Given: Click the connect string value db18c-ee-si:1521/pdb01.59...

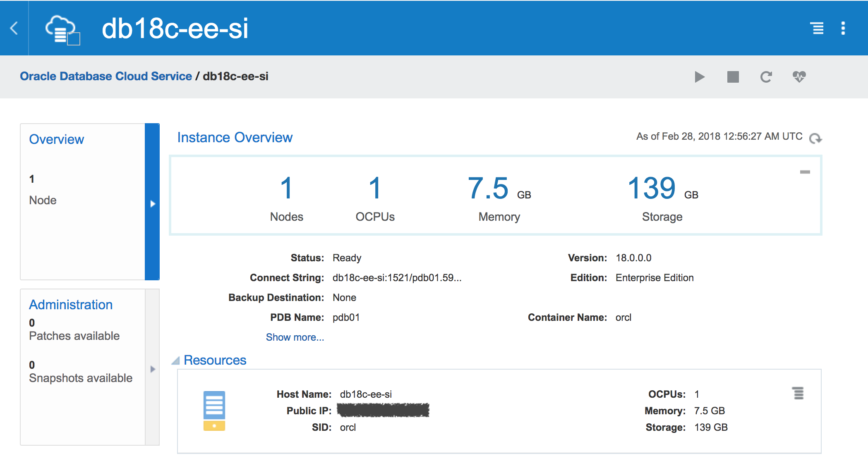Looking at the screenshot, I should 397,278.
